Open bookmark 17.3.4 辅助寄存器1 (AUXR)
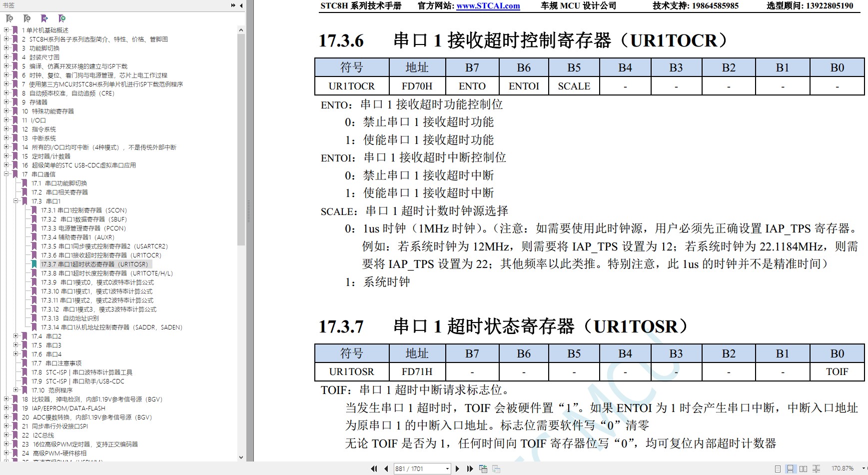 (77, 237)
